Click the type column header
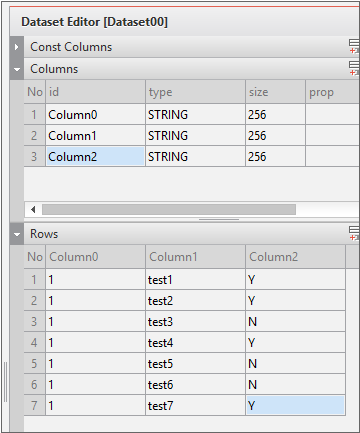360x433 pixels. [x=195, y=92]
